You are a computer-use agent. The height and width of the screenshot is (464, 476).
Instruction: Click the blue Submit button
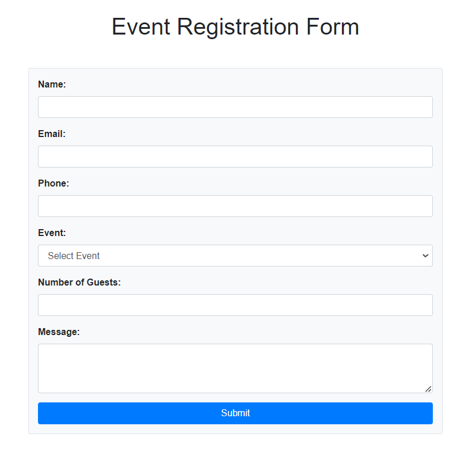click(x=235, y=413)
